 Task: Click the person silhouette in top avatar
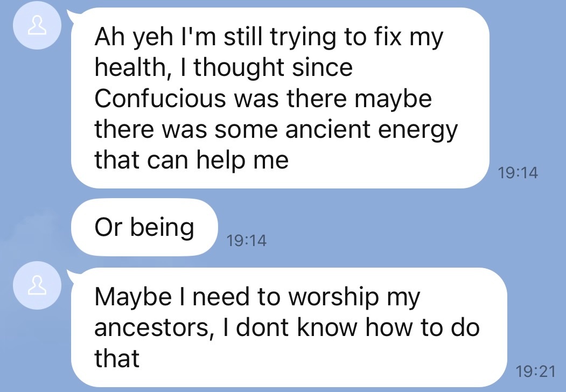(x=37, y=26)
